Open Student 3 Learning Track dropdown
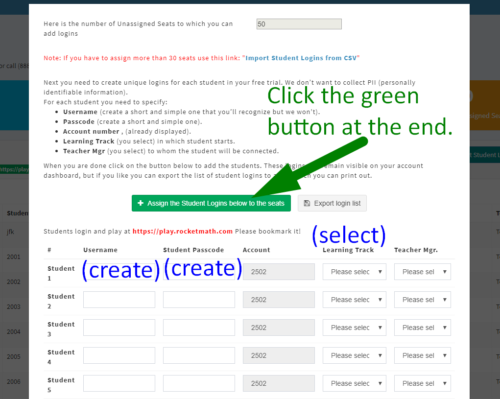 [x=354, y=328]
